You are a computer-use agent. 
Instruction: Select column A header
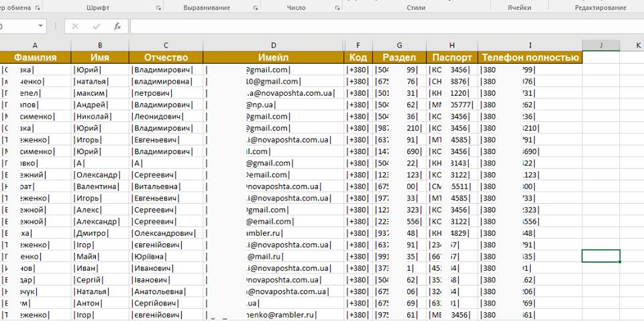click(36, 45)
